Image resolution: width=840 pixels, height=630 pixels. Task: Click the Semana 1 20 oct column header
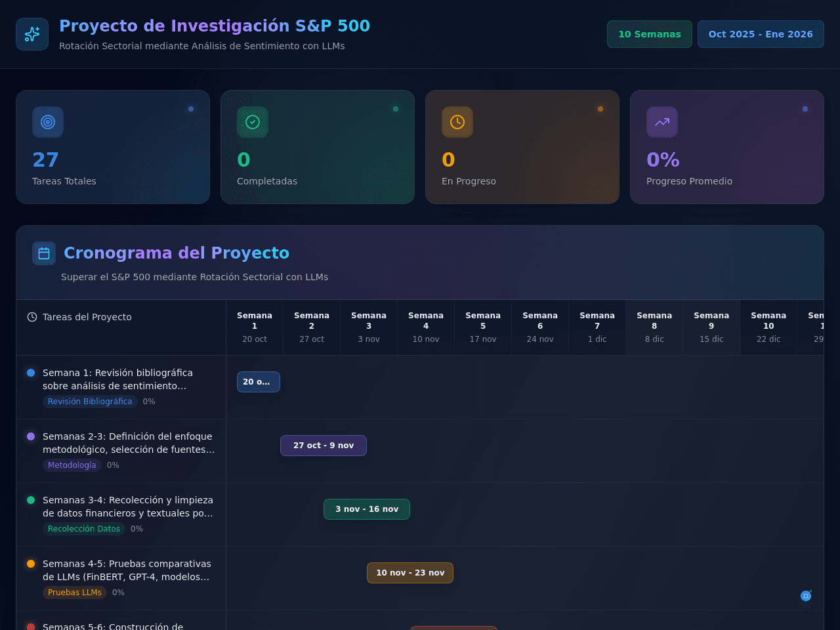[x=255, y=327]
